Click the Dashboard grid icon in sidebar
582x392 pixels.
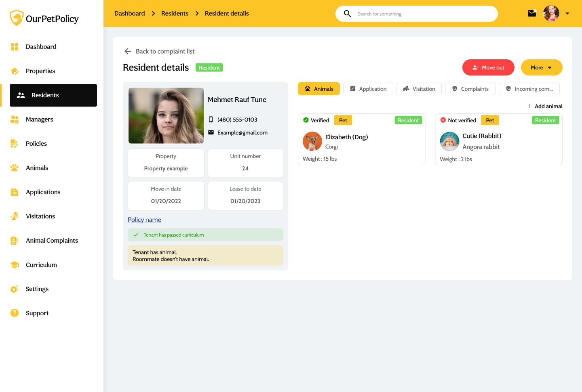tap(15, 47)
